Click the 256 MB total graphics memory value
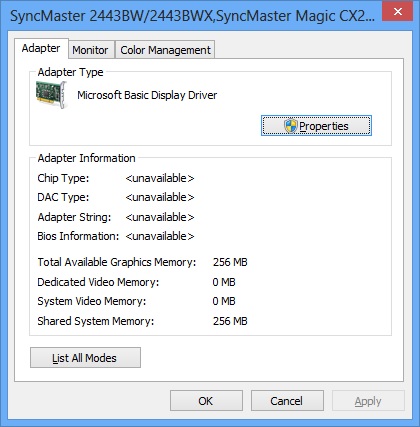The width and height of the screenshot is (420, 427). [230, 262]
